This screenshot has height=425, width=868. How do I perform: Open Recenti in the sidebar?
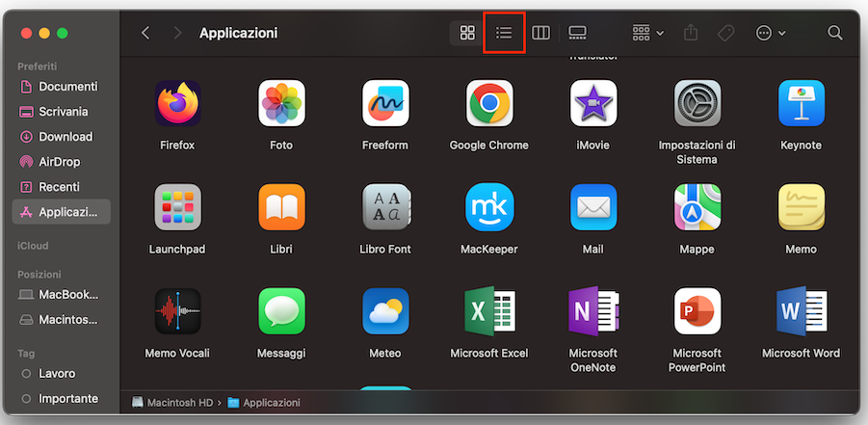coord(61,187)
